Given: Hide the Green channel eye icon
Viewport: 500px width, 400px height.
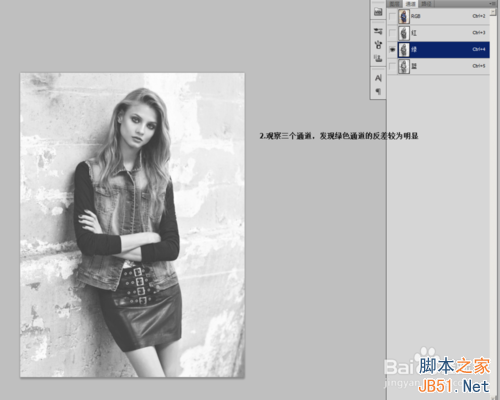Looking at the screenshot, I should point(392,50).
